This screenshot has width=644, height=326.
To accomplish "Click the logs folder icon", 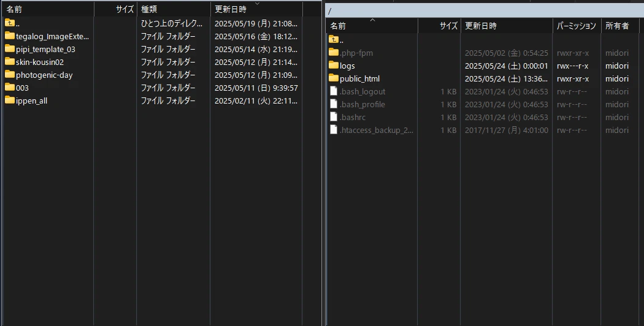I will click(x=334, y=66).
